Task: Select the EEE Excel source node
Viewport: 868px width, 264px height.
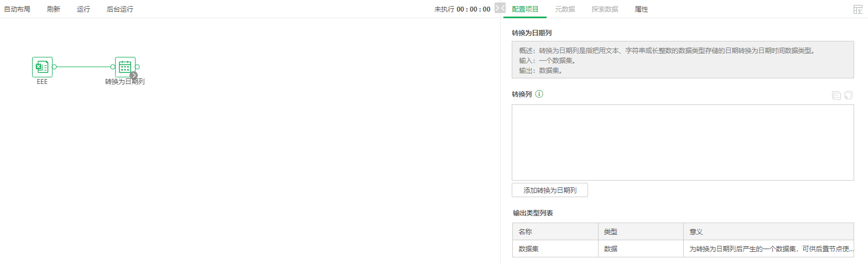Action: [x=42, y=67]
